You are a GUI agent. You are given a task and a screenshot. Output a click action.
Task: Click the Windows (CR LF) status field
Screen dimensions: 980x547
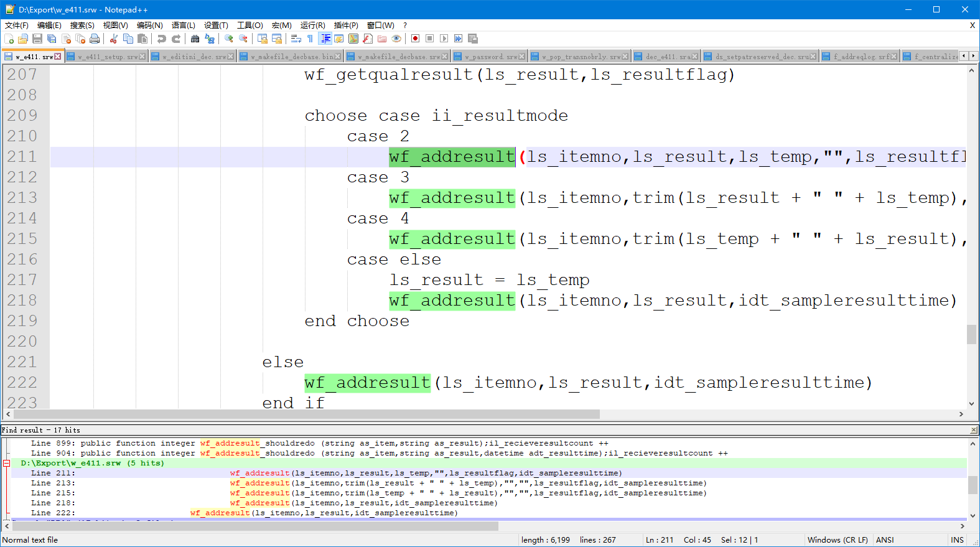tap(838, 540)
